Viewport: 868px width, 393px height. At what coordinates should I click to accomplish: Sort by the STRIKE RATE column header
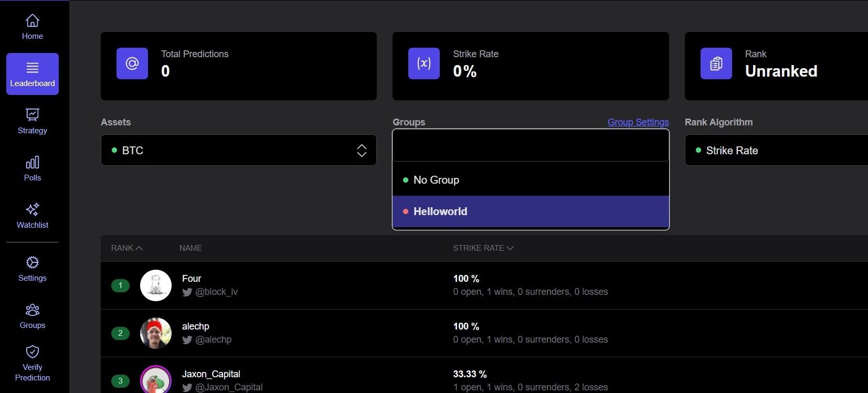coord(483,248)
